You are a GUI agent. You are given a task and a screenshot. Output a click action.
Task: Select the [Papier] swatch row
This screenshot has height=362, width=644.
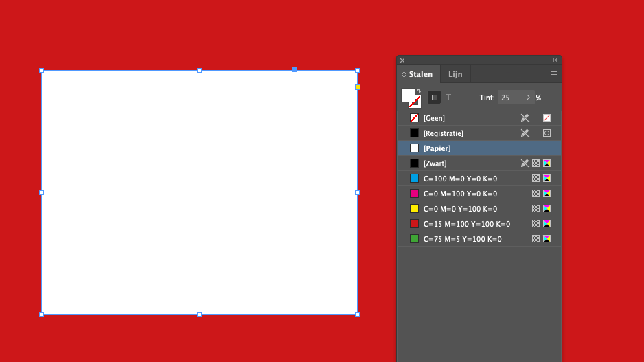tap(479, 148)
